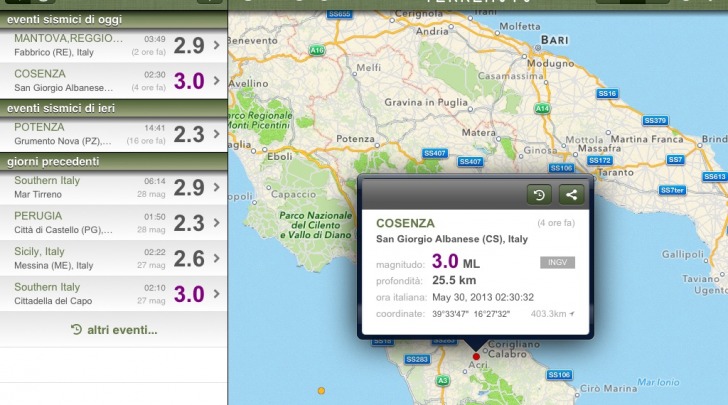
Task: Expand the Potenza 2.3 event chevron
Action: coord(216,134)
